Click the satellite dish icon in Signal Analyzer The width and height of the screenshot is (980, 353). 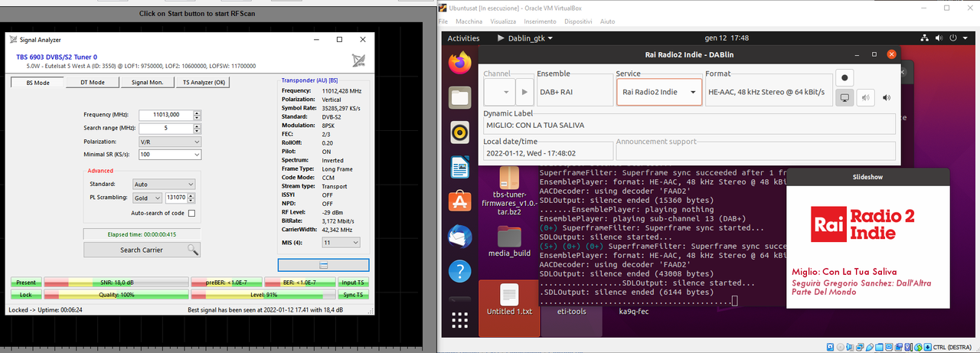coord(358,60)
